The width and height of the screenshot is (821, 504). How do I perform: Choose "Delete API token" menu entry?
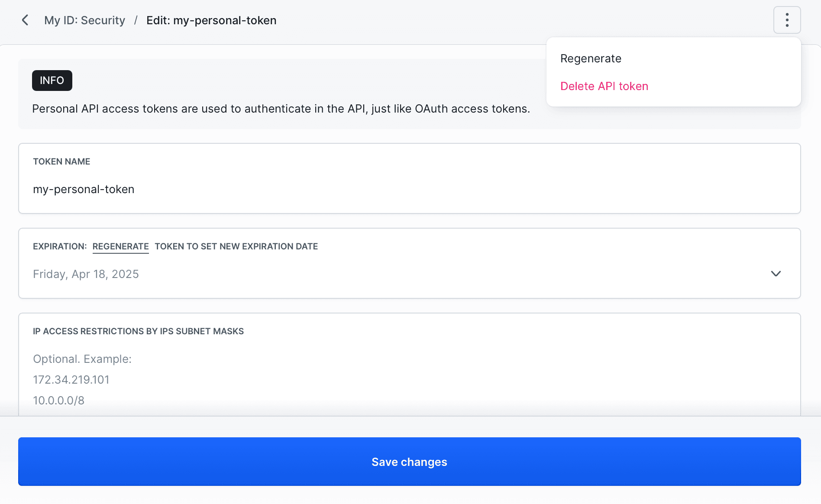(x=604, y=86)
